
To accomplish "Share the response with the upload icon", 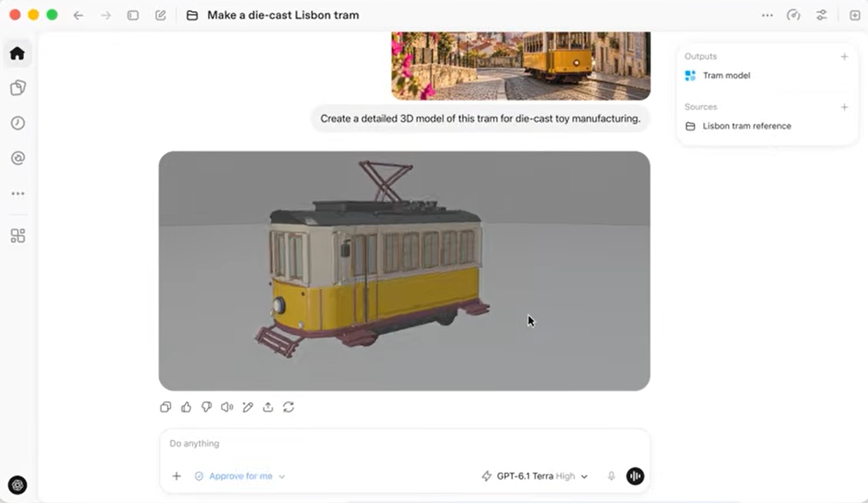I will (x=268, y=407).
